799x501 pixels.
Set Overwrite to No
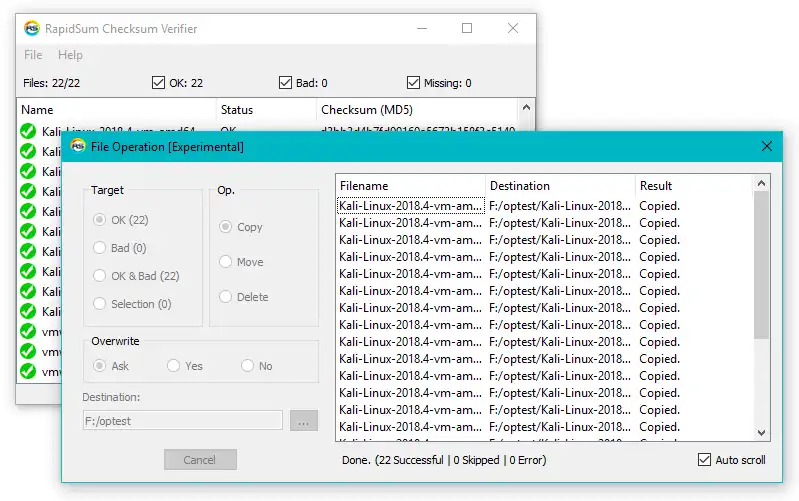click(x=247, y=366)
